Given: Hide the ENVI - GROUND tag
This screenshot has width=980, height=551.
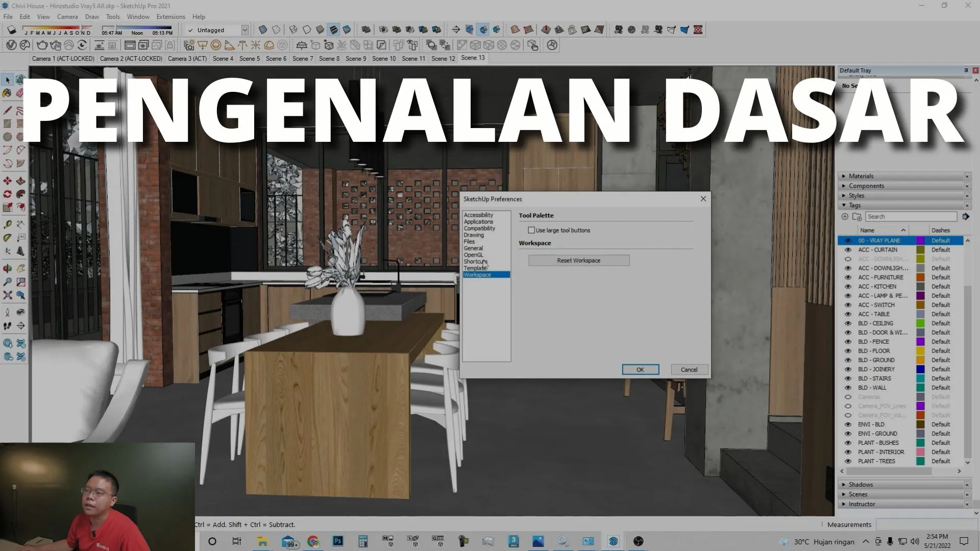Looking at the screenshot, I should [x=848, y=434].
